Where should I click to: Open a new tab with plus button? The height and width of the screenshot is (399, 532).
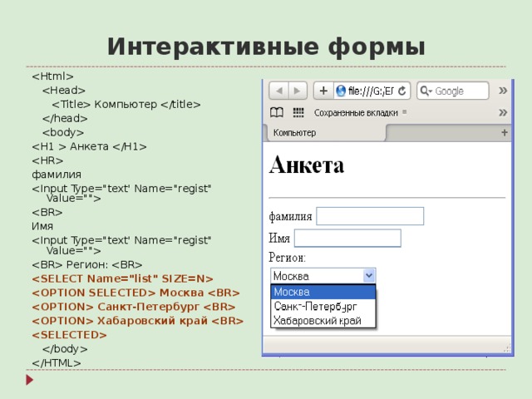[x=505, y=132]
